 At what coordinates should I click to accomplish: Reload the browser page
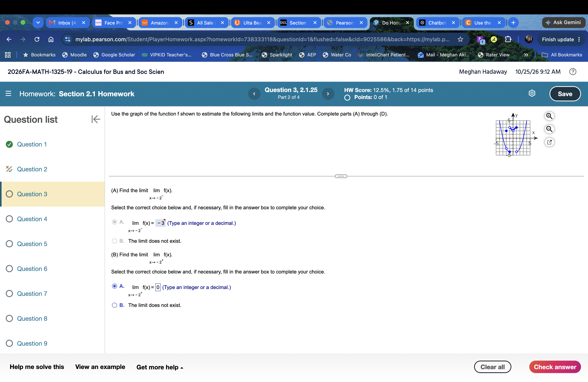(x=37, y=39)
